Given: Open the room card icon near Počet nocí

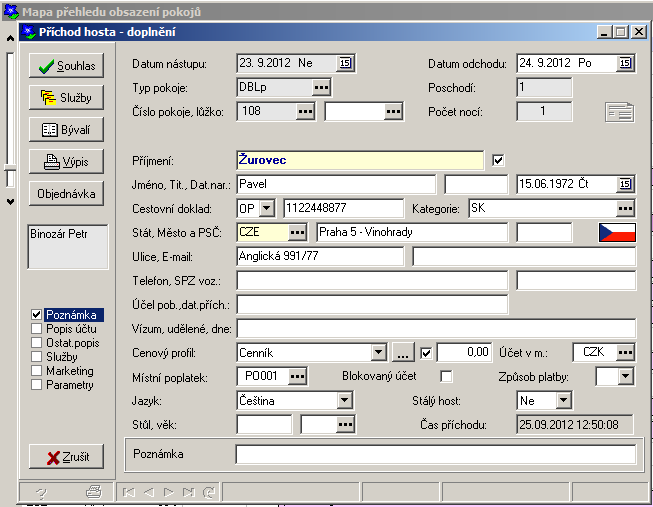Looking at the screenshot, I should click(x=620, y=112).
